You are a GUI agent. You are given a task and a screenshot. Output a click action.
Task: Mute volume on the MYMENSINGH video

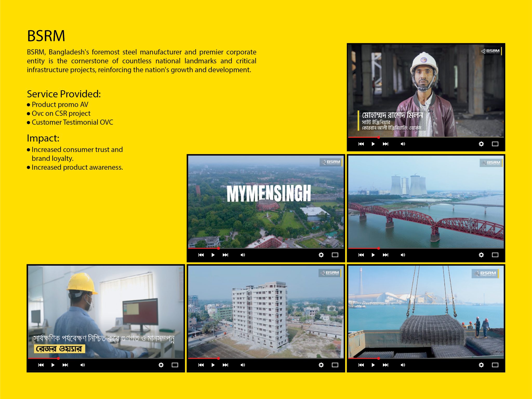click(x=243, y=255)
